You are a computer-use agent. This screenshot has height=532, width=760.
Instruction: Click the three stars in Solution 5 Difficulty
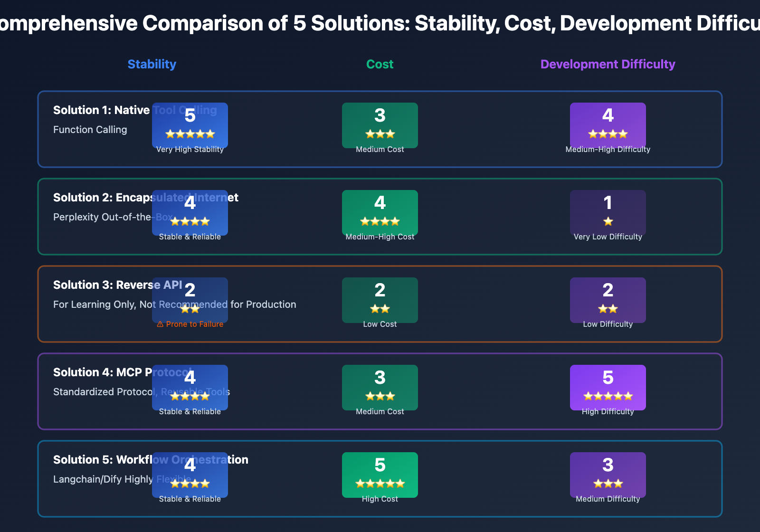click(x=608, y=484)
